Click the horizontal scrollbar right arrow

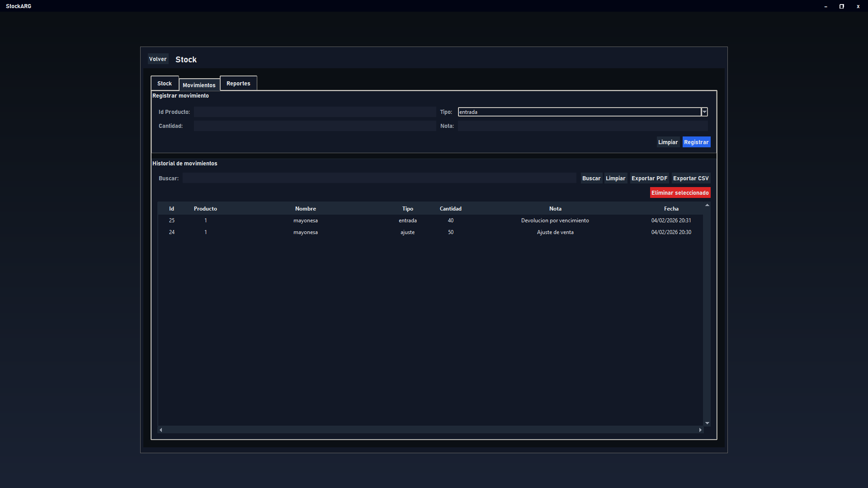pos(700,430)
